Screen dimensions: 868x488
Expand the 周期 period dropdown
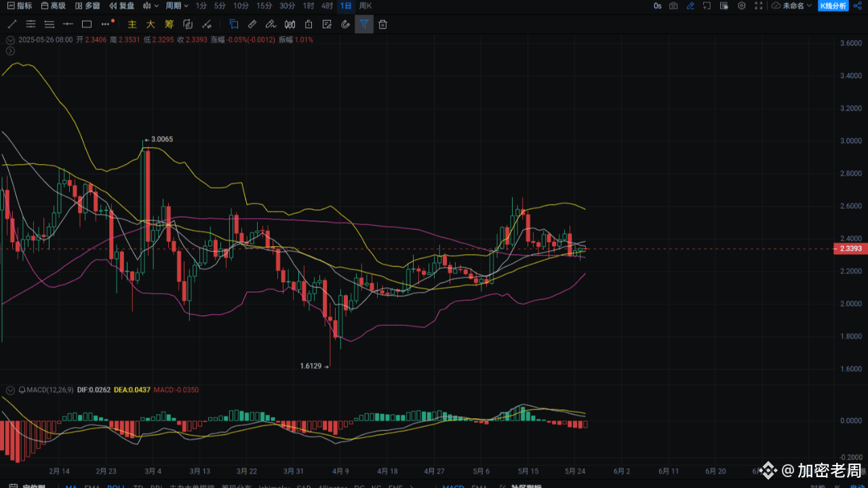coord(177,5)
